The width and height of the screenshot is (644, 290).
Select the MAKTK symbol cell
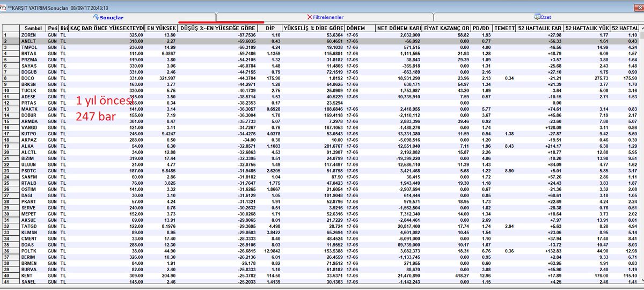point(33,109)
